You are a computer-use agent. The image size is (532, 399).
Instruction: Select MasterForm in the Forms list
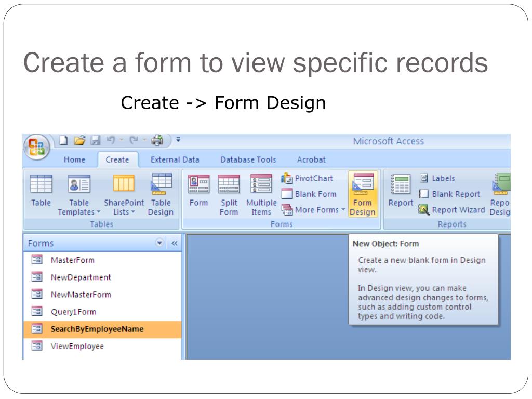tap(102, 260)
